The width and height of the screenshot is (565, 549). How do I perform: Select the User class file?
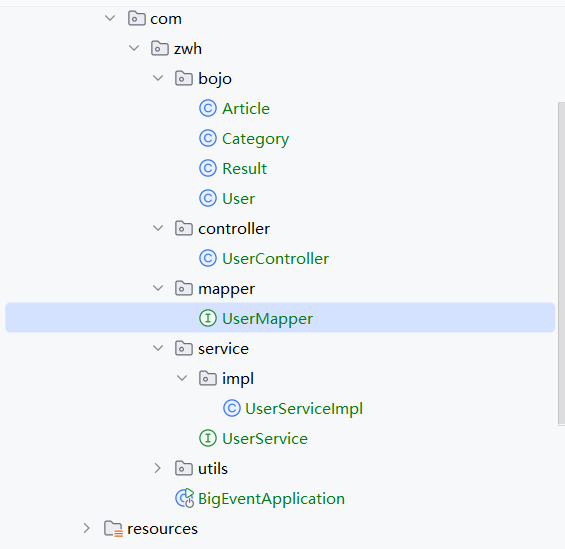coord(239,198)
